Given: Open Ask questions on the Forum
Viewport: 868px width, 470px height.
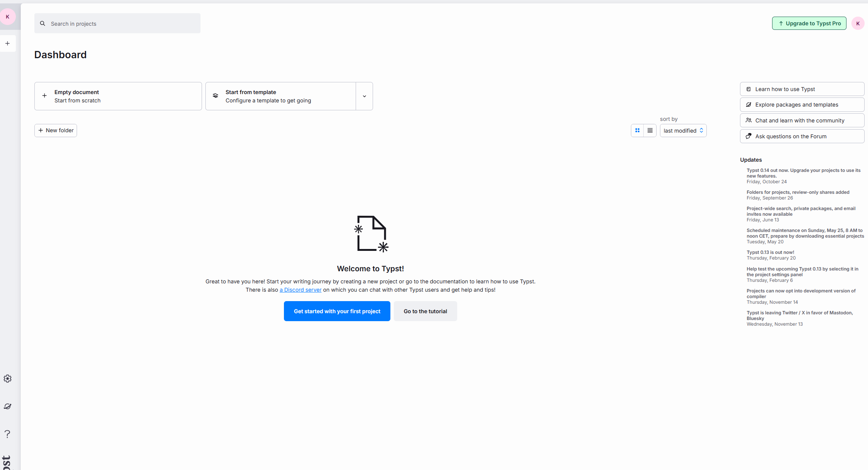Looking at the screenshot, I should [802, 136].
